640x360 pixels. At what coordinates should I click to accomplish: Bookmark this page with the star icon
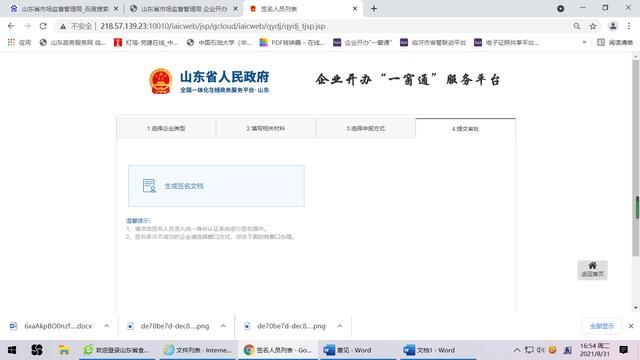[x=593, y=26]
